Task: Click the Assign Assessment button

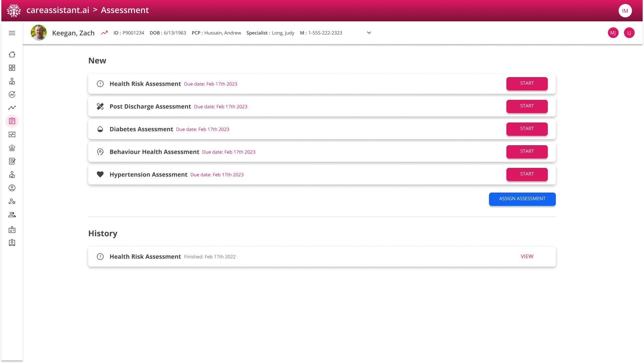Action: pyautogui.click(x=522, y=199)
